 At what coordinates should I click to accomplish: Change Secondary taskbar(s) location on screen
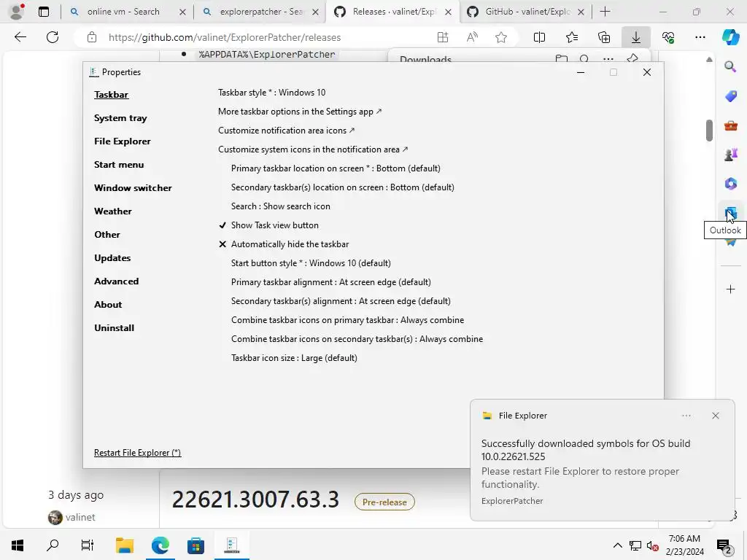coord(343,187)
